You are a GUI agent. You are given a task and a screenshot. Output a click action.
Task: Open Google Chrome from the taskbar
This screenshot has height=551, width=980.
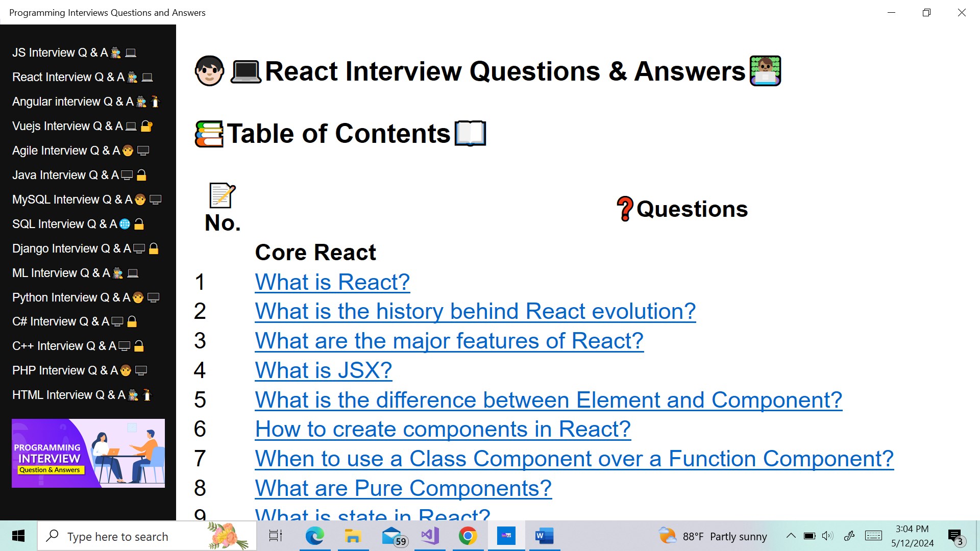coord(468,536)
